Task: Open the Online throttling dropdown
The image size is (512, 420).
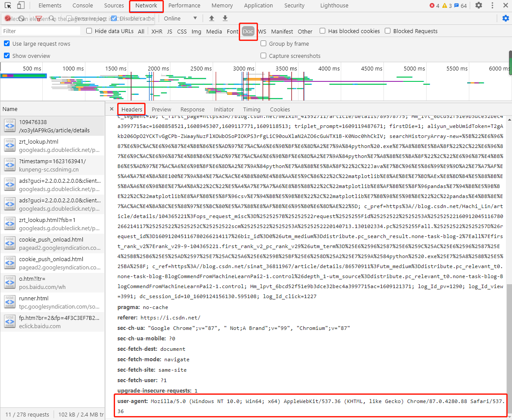Action: point(180,18)
